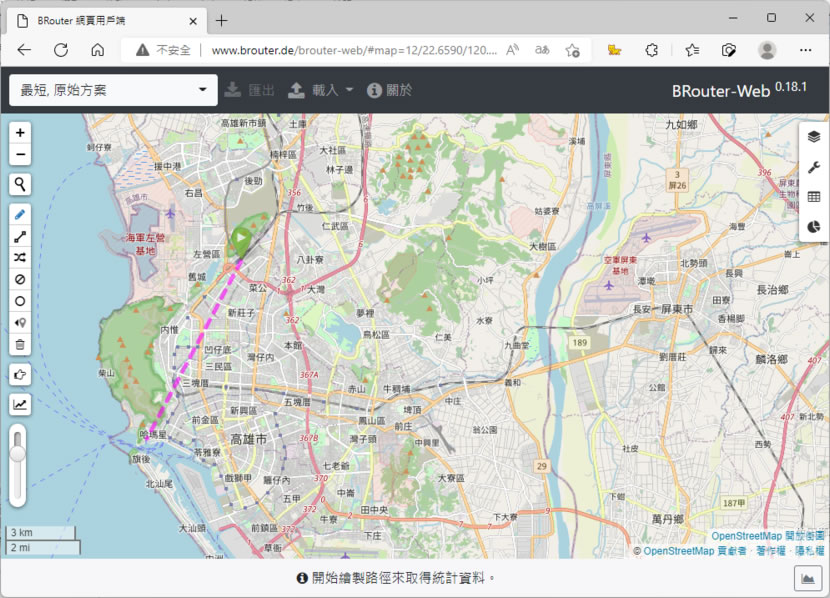Click the 著作權 copyright link
830x598 pixels.
771,551
